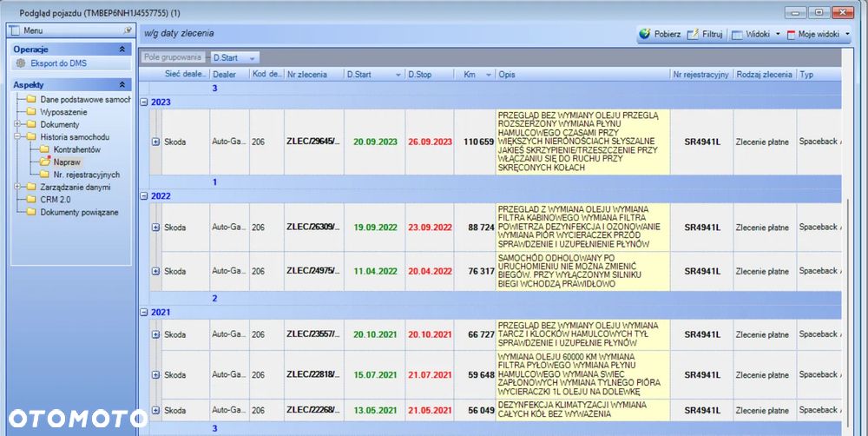Expand the Zarządzanie danymi tree node
This screenshot has width=868, height=436.
coord(17,187)
